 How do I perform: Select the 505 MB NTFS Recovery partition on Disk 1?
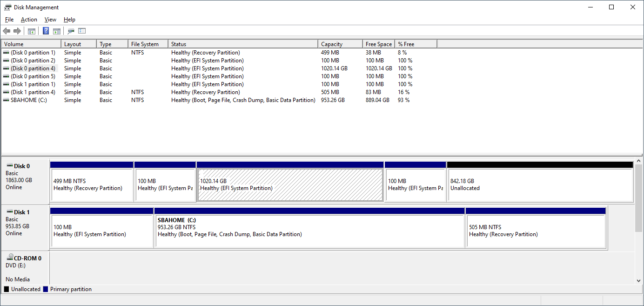536,228
